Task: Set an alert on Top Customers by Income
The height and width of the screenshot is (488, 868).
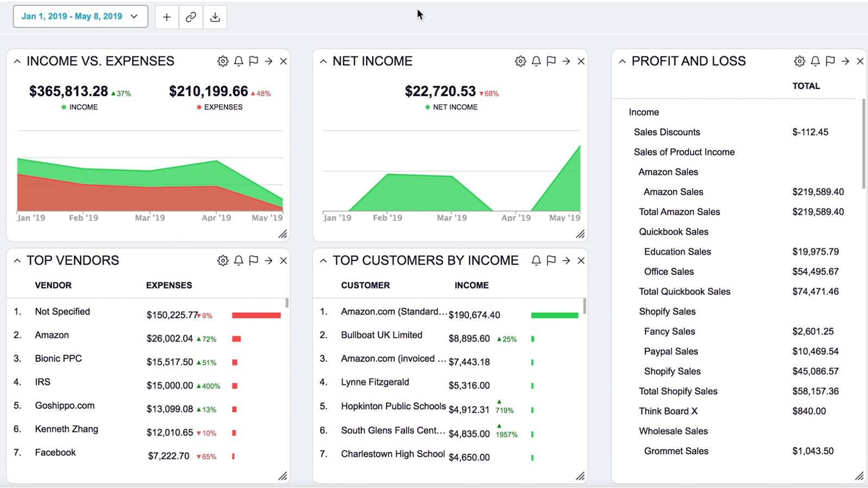Action: click(x=535, y=260)
